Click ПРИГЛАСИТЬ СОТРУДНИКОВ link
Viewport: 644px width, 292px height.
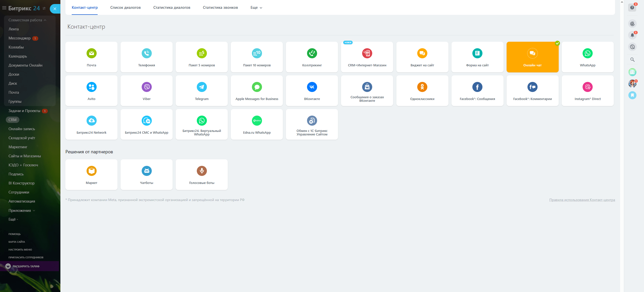[x=26, y=258]
